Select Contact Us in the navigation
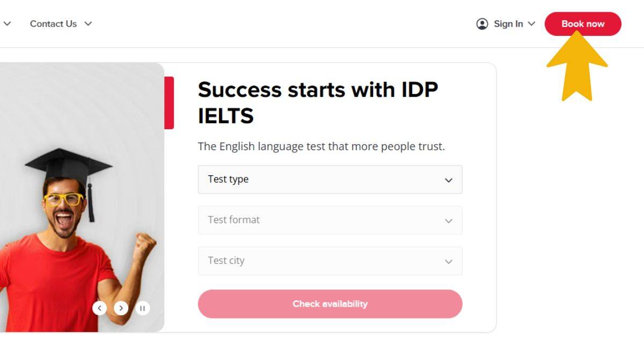 pyautogui.click(x=53, y=24)
